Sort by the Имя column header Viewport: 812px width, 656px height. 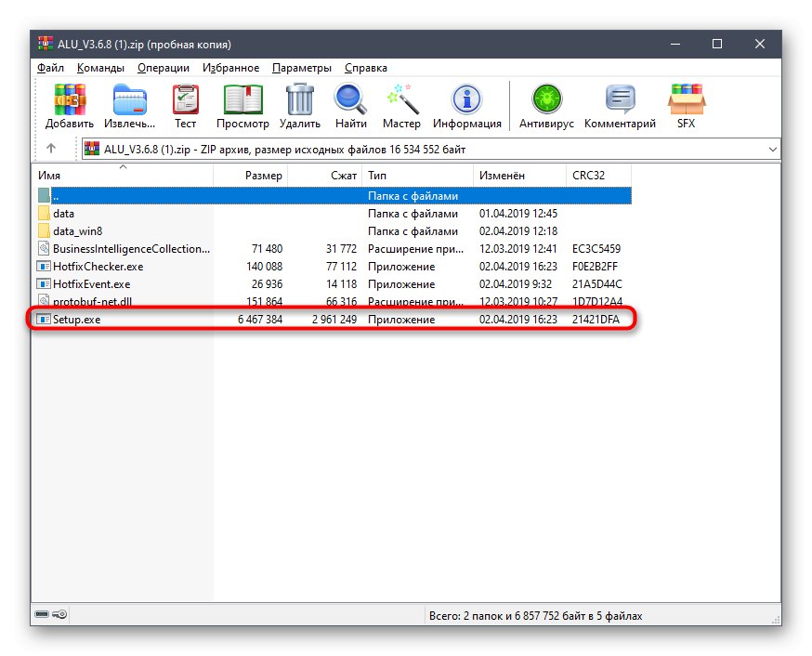123,175
